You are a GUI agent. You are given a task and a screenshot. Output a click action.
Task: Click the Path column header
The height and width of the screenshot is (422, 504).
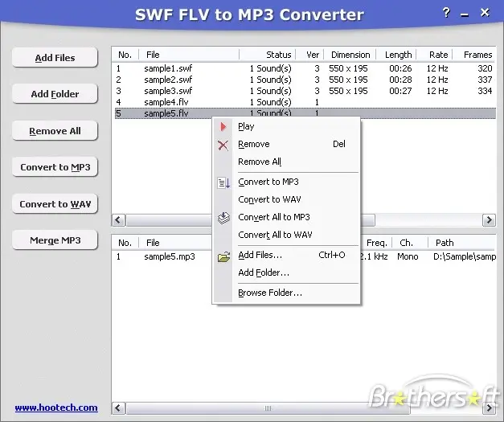click(462, 243)
